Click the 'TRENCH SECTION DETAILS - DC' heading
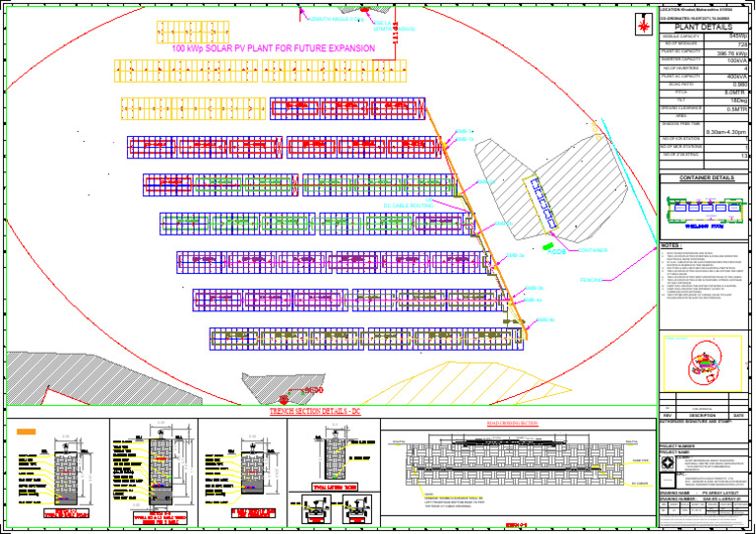This screenshot has width=756, height=534. (315, 412)
